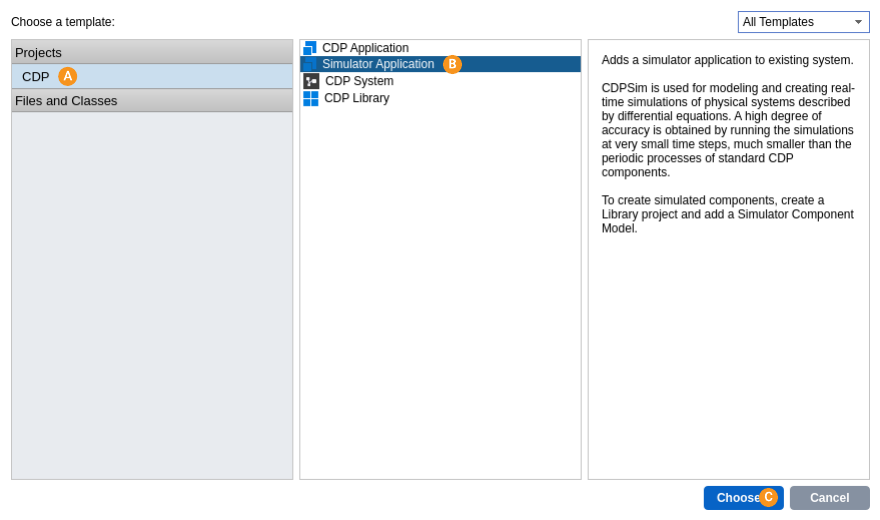Click the Simulator Application template icon

[310, 64]
